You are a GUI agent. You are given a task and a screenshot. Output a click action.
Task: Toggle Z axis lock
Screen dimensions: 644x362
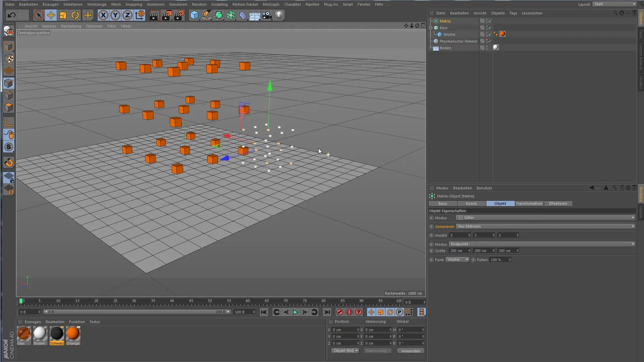[127, 15]
